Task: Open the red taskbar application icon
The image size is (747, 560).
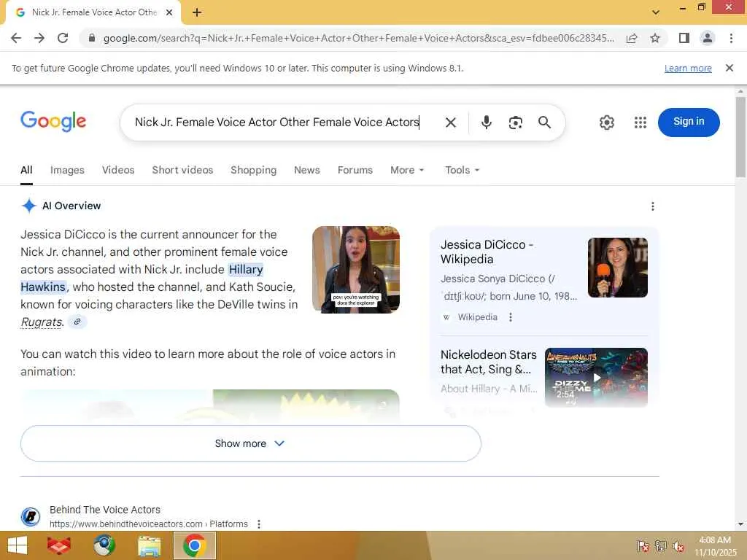Action: 59,545
